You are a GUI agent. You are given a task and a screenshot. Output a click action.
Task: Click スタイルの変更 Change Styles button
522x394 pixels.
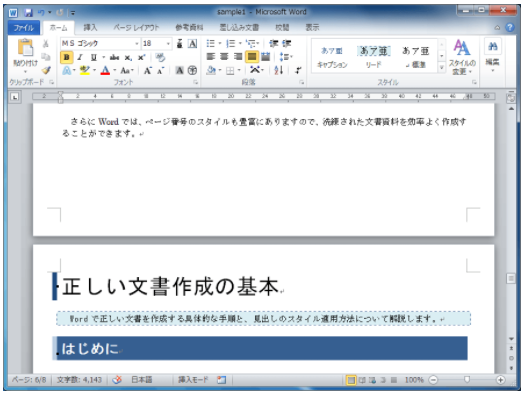[462, 57]
